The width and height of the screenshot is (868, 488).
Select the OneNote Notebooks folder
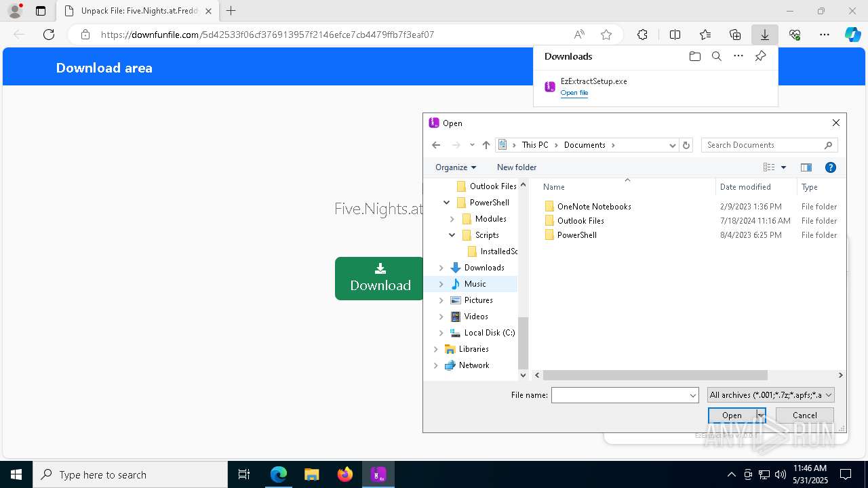click(x=594, y=207)
